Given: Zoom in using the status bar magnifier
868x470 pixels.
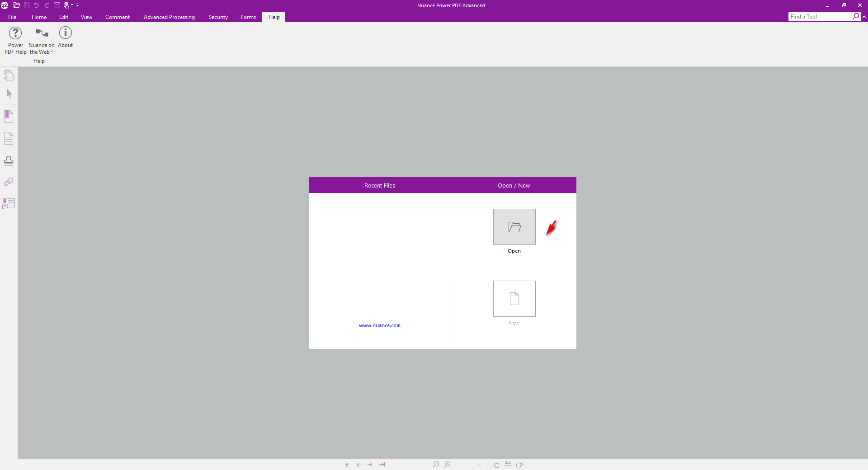Looking at the screenshot, I should [x=447, y=465].
